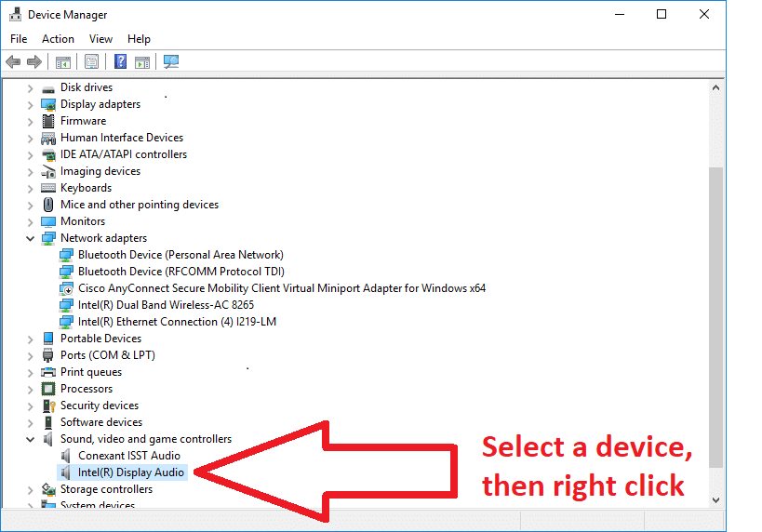
Task: Click the Back arrow toolbar icon
Action: coord(13,62)
